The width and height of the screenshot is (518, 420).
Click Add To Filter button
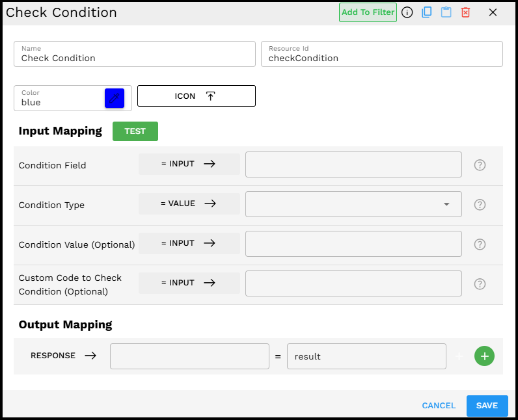pos(368,12)
